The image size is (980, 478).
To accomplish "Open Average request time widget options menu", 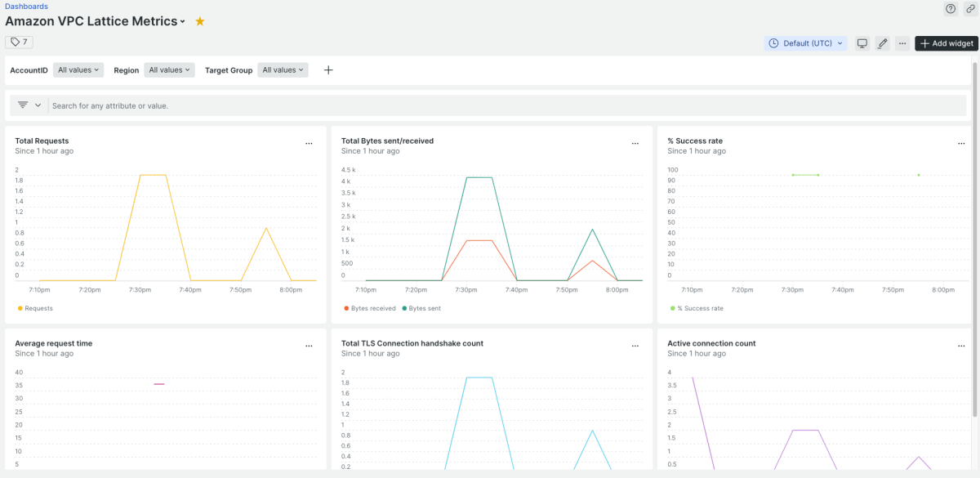I will [x=309, y=346].
